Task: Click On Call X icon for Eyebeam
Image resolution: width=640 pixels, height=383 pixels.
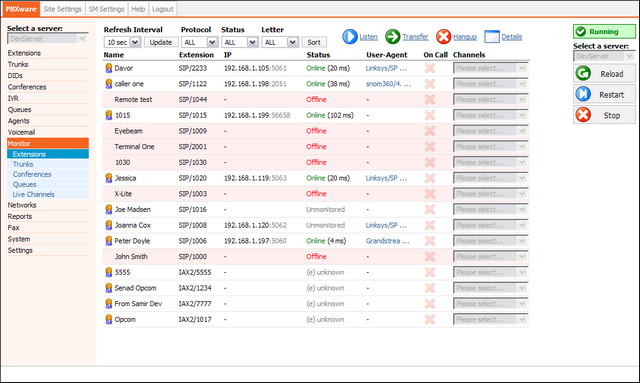Action: [x=430, y=131]
